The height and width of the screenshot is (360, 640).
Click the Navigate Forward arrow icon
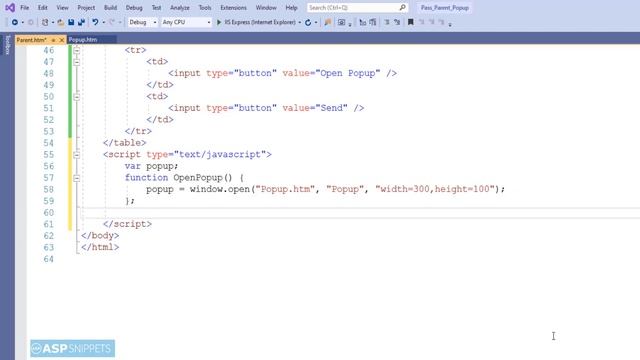[x=31, y=22]
